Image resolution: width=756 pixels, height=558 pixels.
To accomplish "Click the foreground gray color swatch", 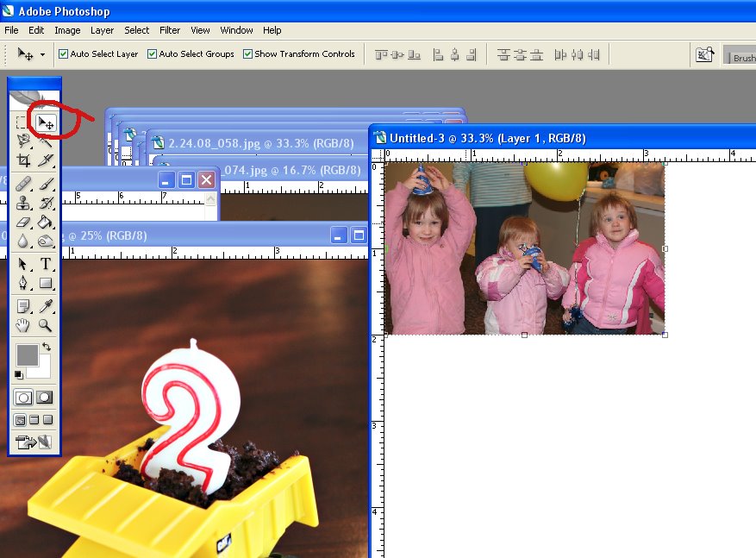I will click(x=27, y=354).
